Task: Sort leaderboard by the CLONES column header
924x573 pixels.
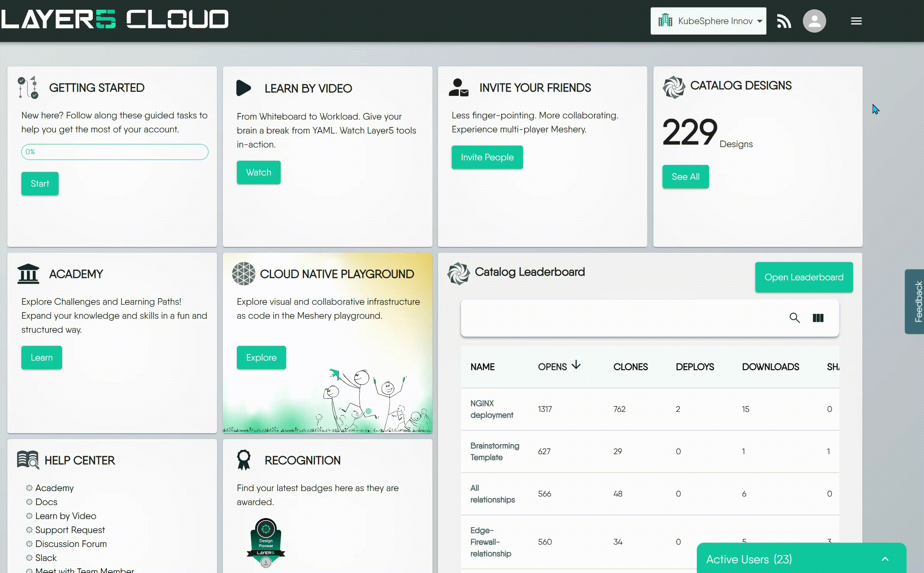Action: coord(630,367)
